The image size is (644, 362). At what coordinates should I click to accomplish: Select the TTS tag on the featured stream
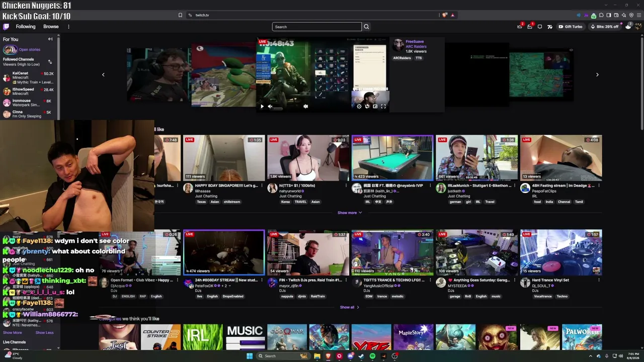[x=419, y=58]
